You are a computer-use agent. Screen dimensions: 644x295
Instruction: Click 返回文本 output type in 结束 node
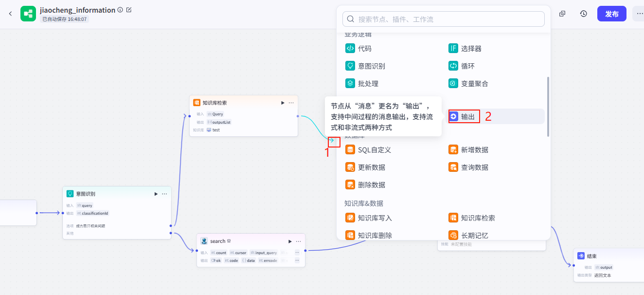(603, 275)
